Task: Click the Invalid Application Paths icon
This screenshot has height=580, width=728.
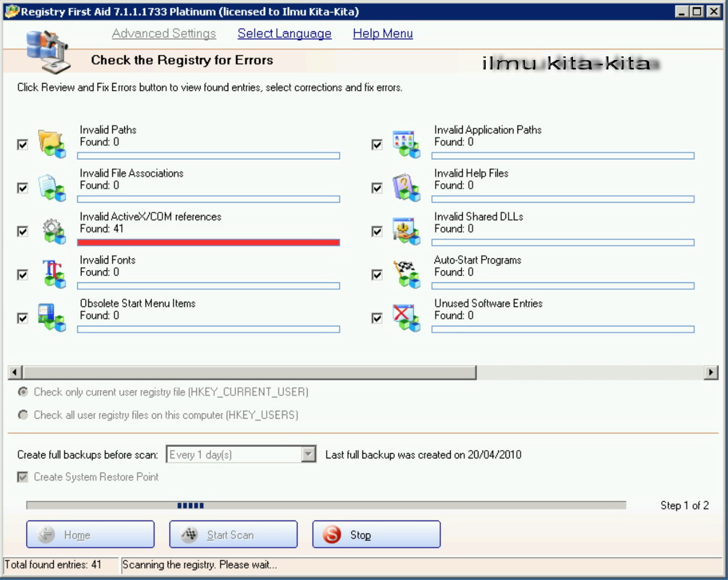Action: 406,144
